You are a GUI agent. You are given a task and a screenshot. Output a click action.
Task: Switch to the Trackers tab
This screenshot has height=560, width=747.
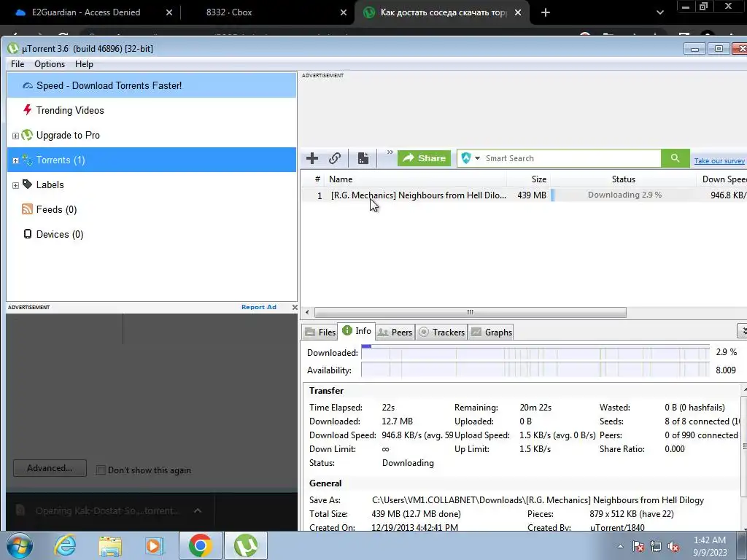click(441, 332)
